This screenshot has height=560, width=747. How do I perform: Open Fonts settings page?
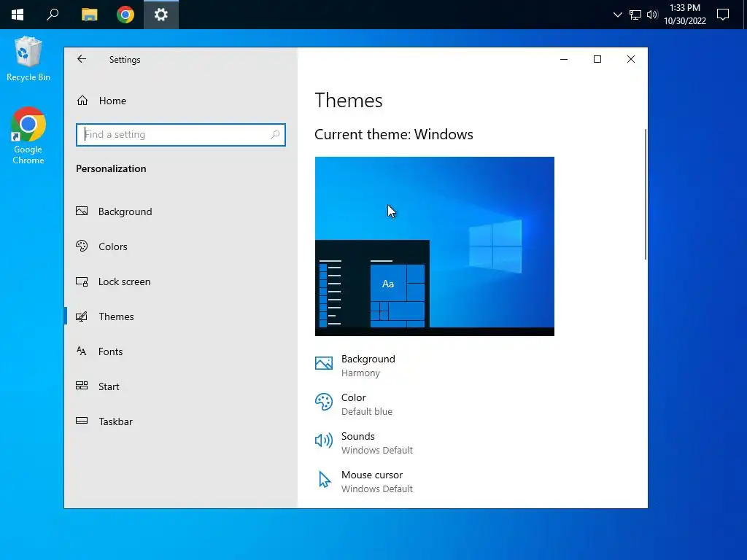click(x=181, y=351)
